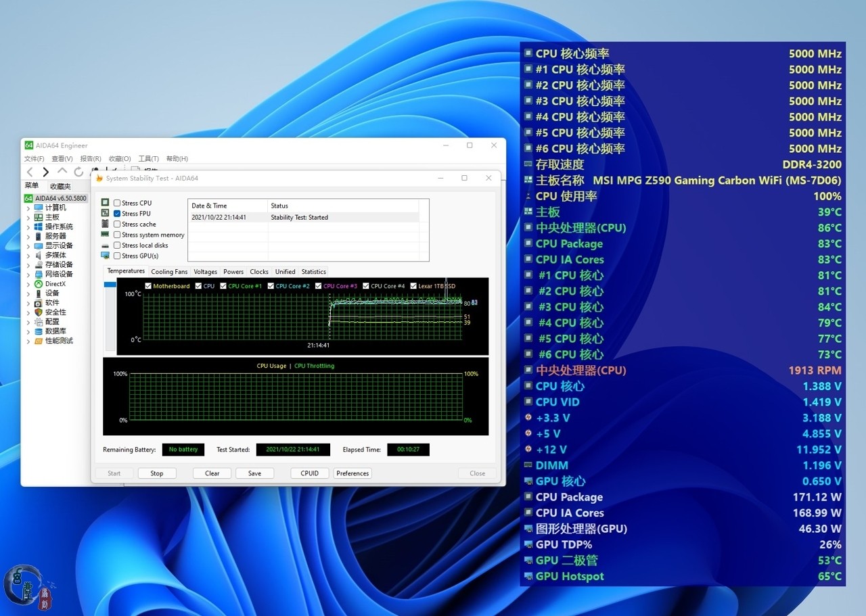Click the Test Started timestamp field

[293, 450]
